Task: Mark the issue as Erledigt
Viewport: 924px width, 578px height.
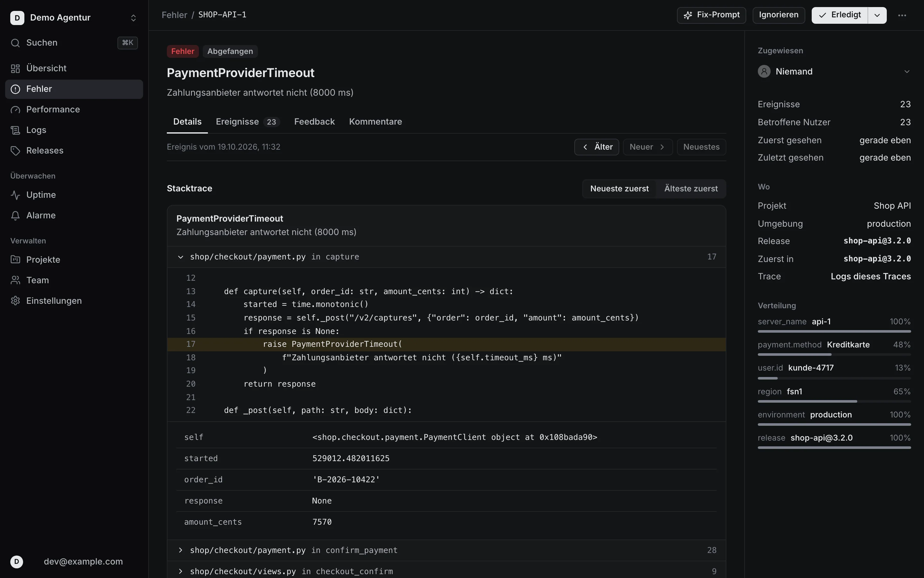Action: (x=840, y=15)
